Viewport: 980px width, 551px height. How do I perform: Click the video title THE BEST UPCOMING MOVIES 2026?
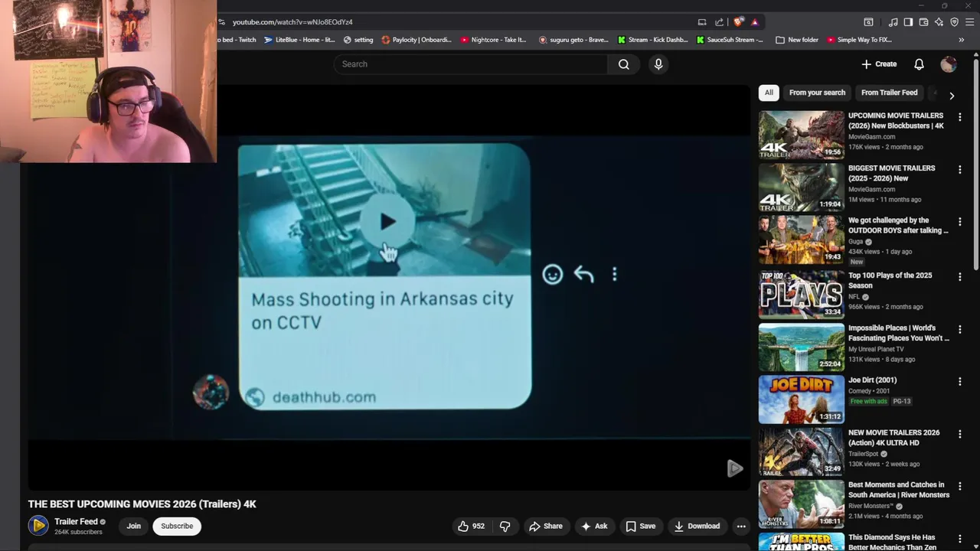coord(142,504)
